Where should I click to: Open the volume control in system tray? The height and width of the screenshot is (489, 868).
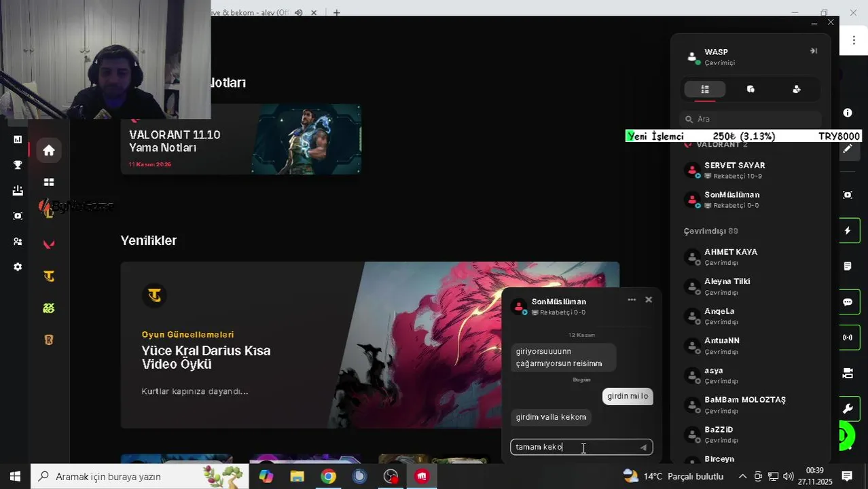pyautogui.click(x=789, y=477)
